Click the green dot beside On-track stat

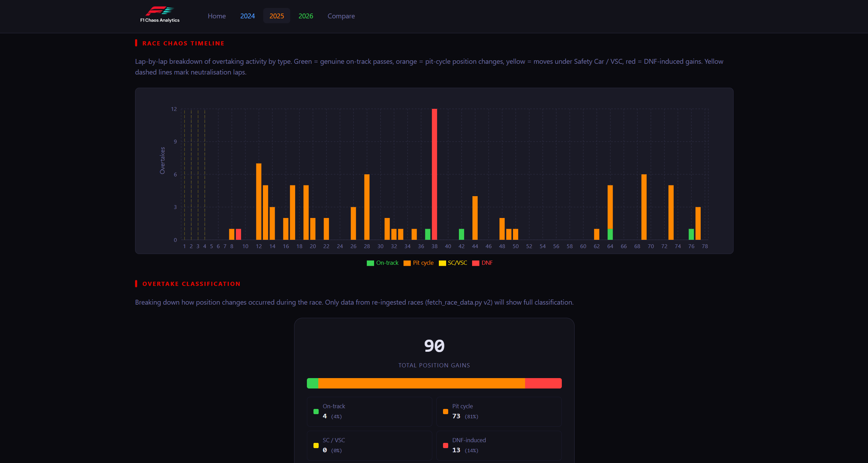[x=316, y=411]
